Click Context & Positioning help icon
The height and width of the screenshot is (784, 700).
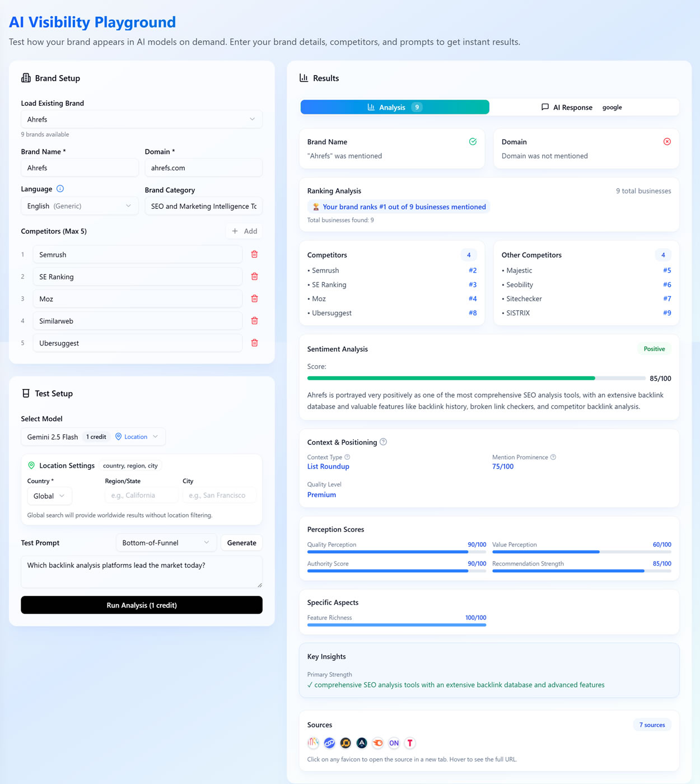383,442
